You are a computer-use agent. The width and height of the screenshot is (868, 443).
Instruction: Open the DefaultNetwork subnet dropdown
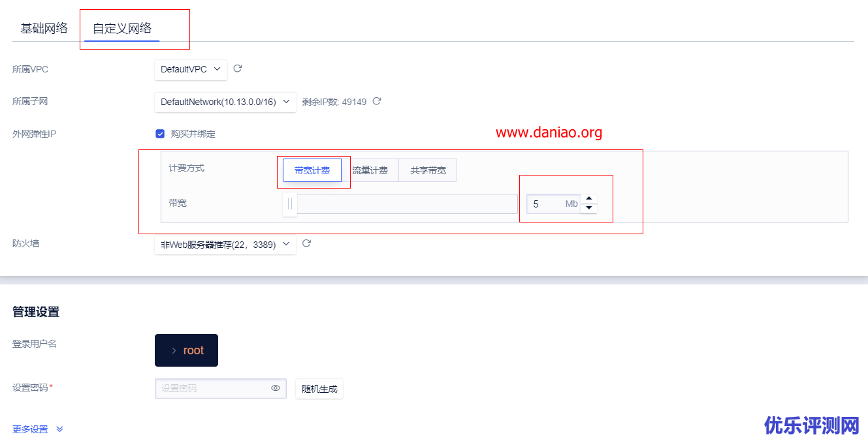[x=225, y=101]
